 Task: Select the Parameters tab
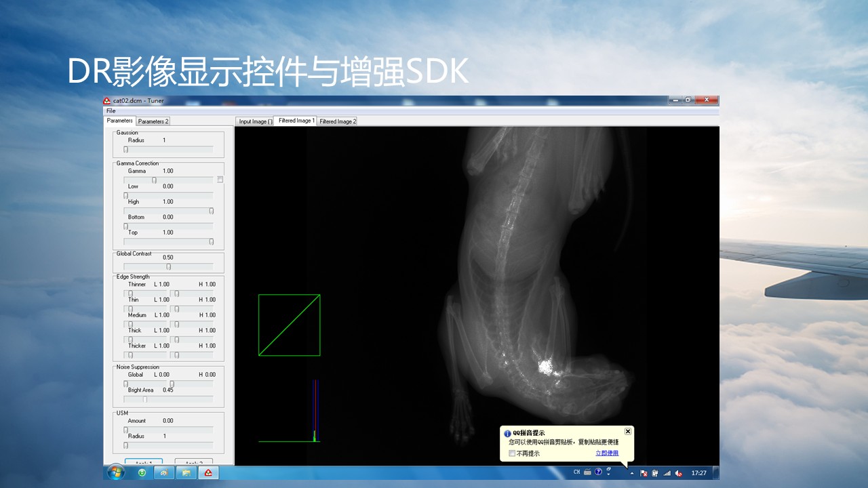pyautogui.click(x=119, y=120)
